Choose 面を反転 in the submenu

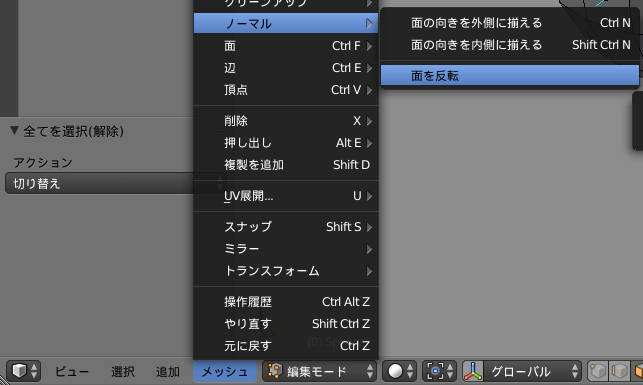pyautogui.click(x=510, y=75)
